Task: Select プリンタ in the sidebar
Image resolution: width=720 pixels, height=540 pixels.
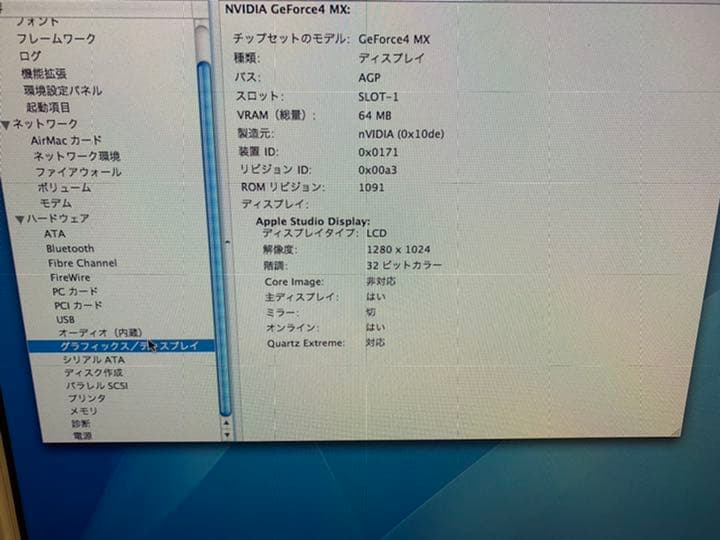Action: pyautogui.click(x=87, y=399)
